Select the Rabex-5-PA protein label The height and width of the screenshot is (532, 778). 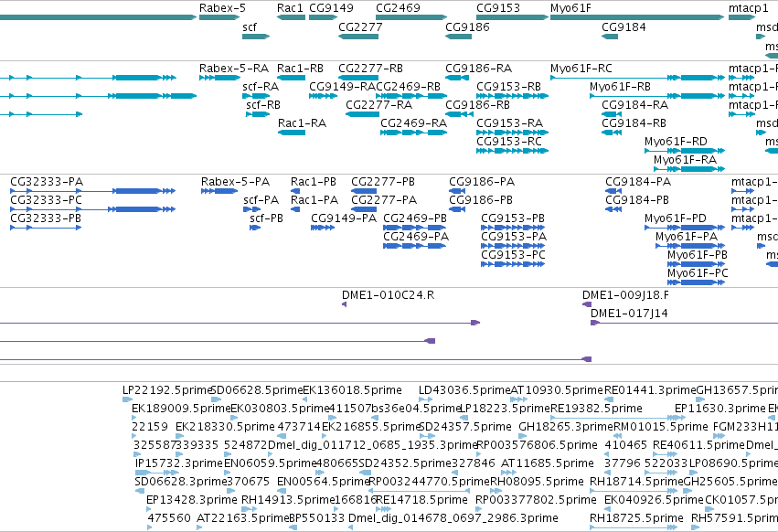[235, 182]
